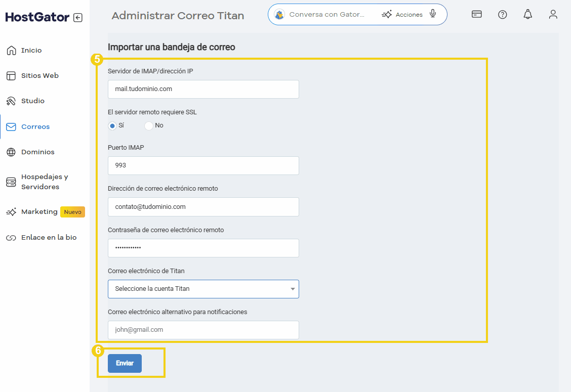Click the Acciones sparkle button
This screenshot has height=392, width=571.
coord(402,15)
